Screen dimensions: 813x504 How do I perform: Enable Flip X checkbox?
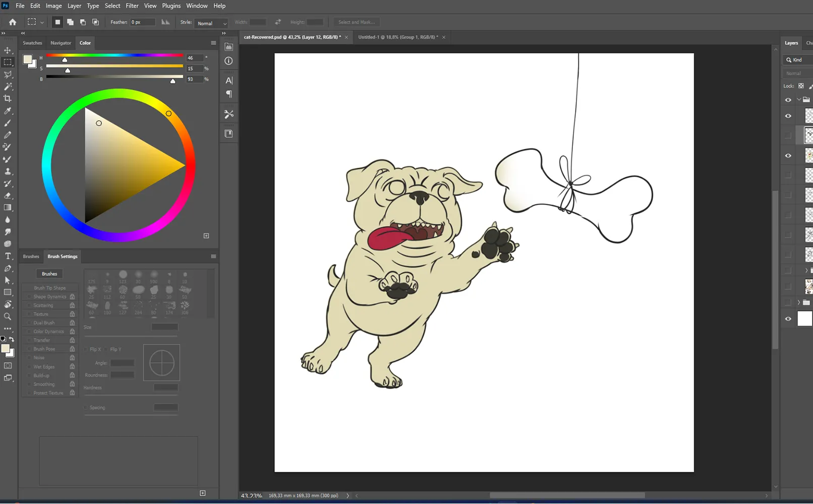[x=86, y=349]
